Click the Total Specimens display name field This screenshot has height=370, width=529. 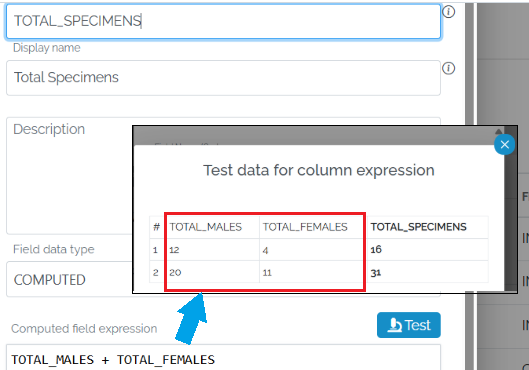pos(223,78)
